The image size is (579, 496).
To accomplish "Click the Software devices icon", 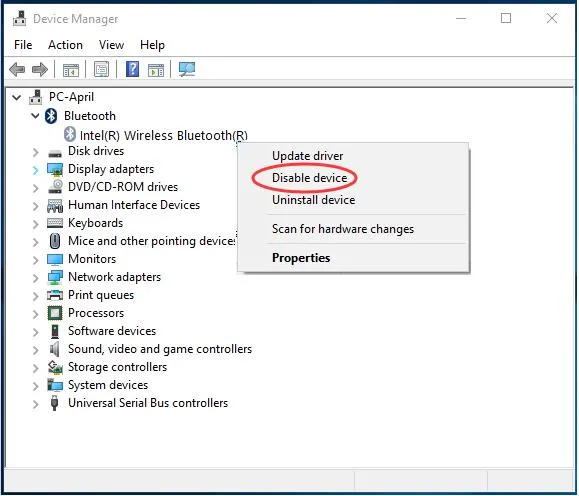I will click(55, 331).
